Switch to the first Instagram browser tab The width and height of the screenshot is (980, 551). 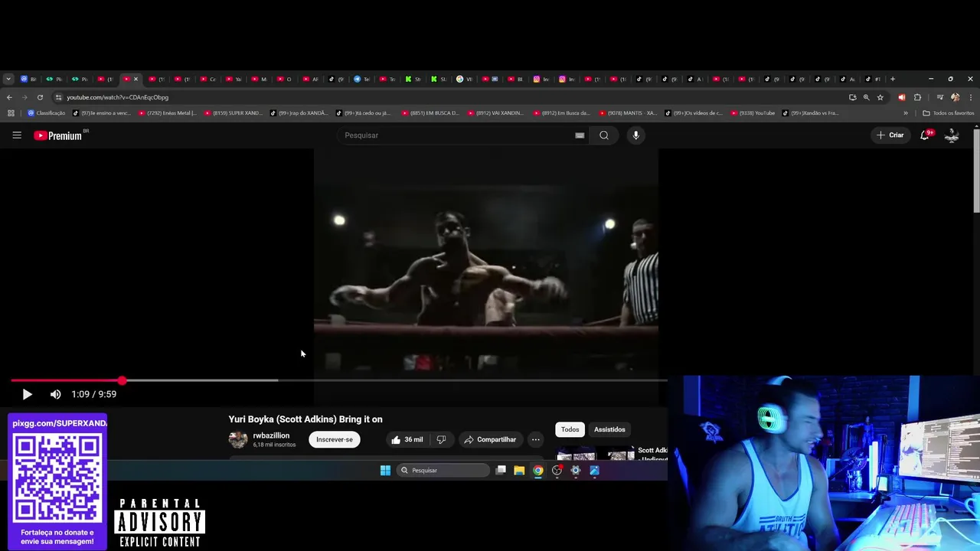541,79
